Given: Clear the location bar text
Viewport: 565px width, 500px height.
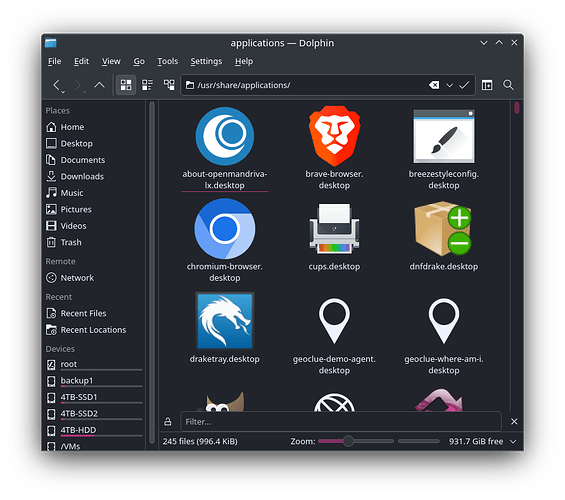Looking at the screenshot, I should [x=434, y=85].
